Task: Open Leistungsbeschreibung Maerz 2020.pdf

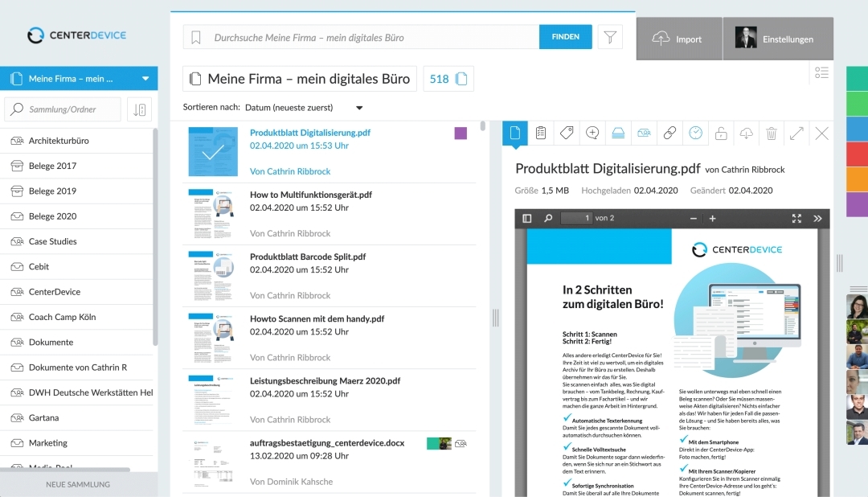Action: pos(325,380)
